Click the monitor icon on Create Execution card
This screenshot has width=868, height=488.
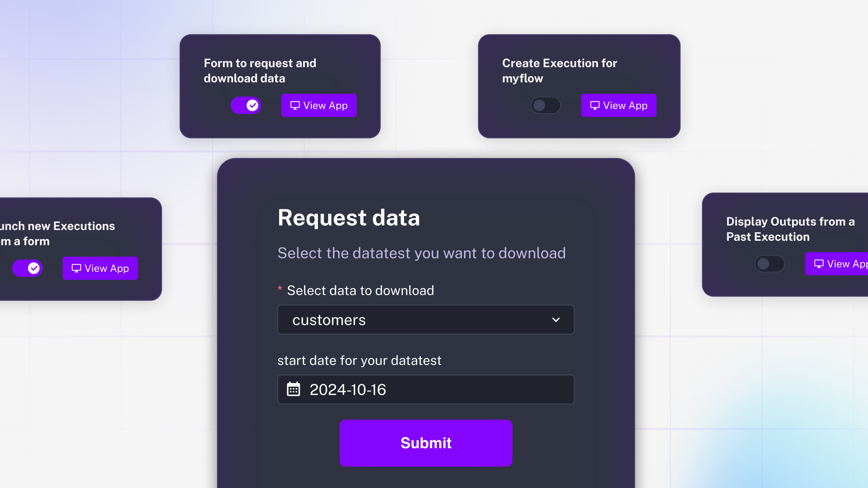click(x=595, y=105)
